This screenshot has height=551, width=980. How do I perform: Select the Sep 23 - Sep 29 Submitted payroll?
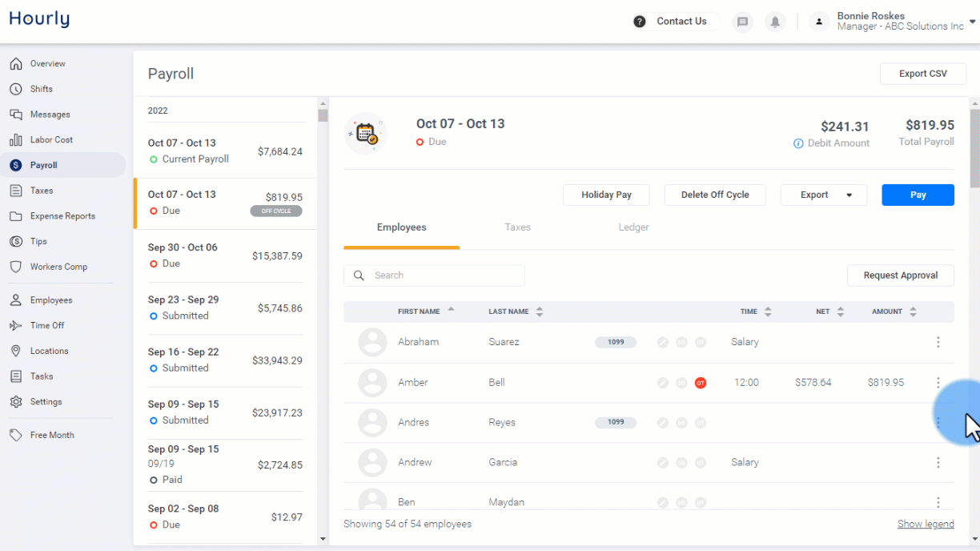coord(225,308)
